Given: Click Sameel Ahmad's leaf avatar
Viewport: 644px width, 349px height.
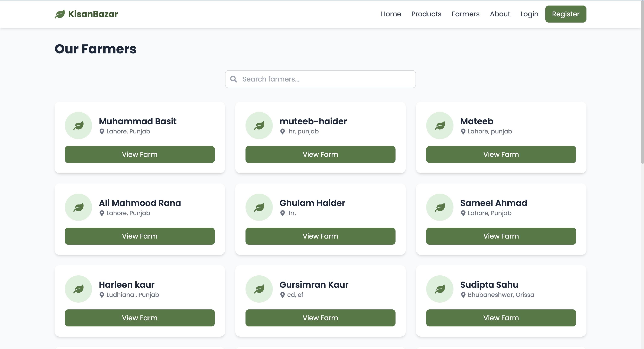Looking at the screenshot, I should coord(440,207).
